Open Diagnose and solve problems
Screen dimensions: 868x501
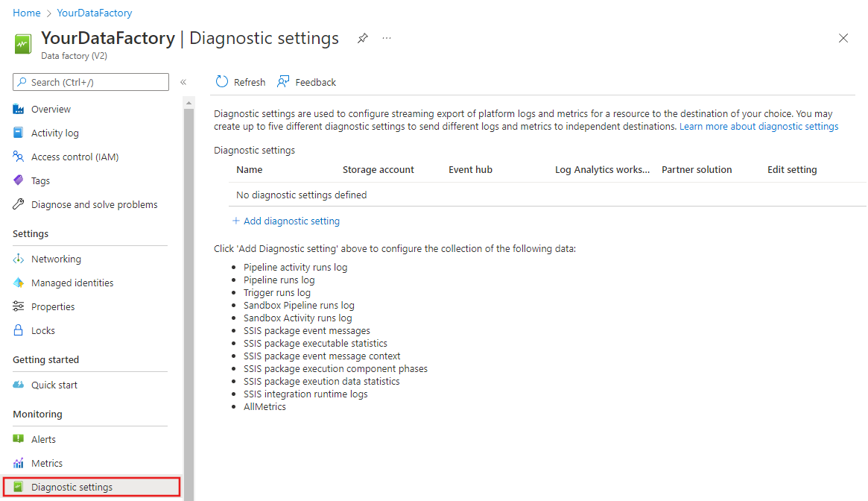94,205
